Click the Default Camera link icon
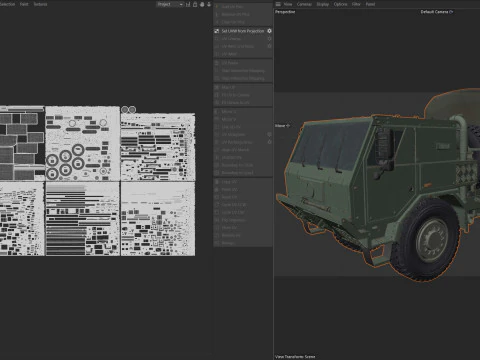The height and width of the screenshot is (360, 480). [451, 12]
